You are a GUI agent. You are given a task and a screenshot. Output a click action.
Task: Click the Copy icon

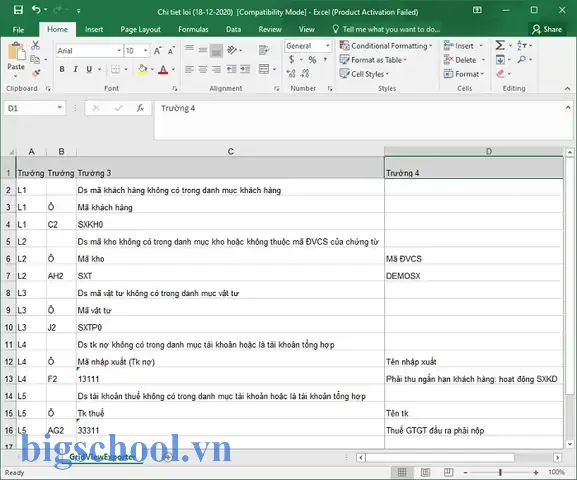click(x=35, y=59)
